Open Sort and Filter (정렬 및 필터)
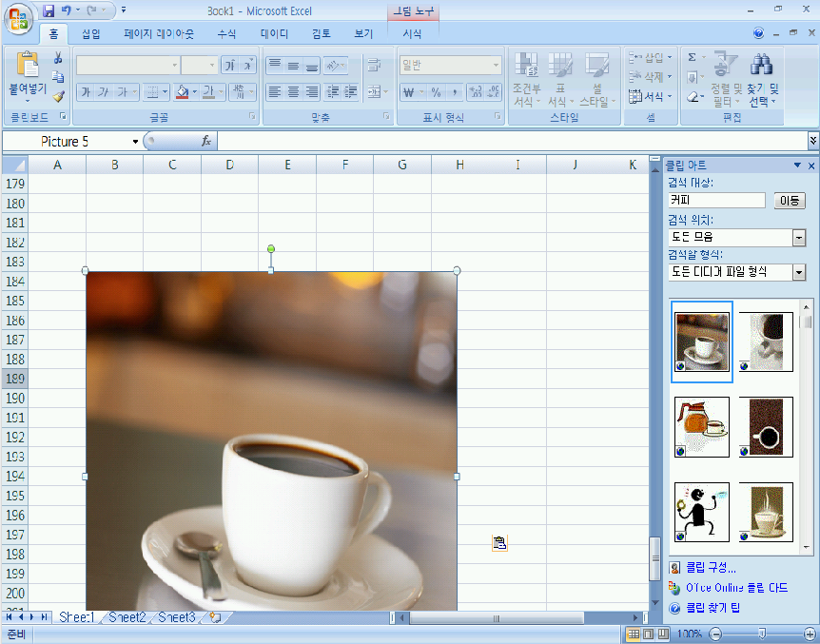 726,80
